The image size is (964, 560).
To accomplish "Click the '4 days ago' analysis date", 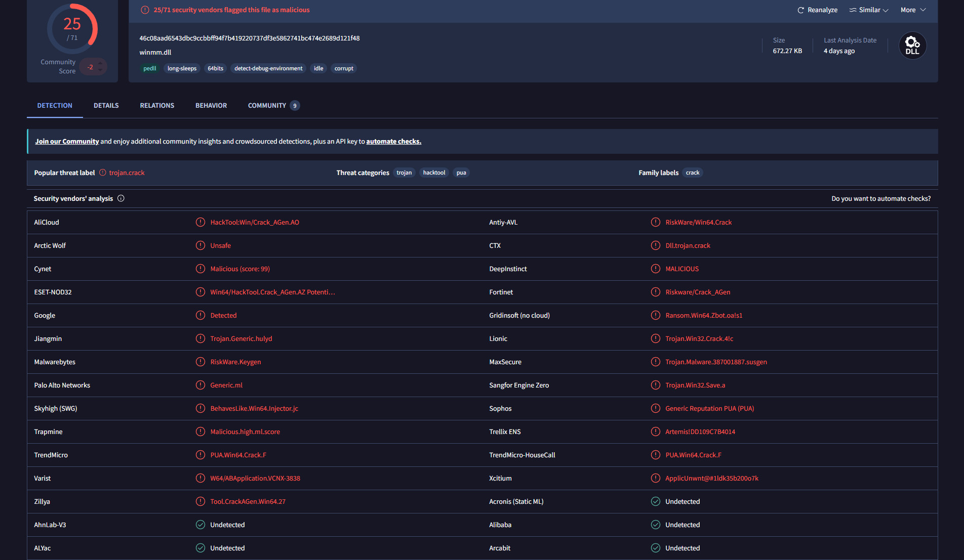I will click(839, 51).
